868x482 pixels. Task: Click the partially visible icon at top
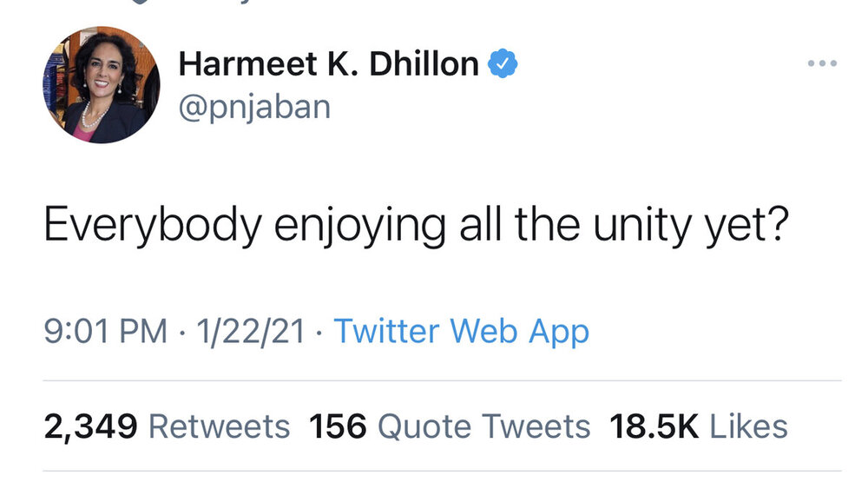140,2
